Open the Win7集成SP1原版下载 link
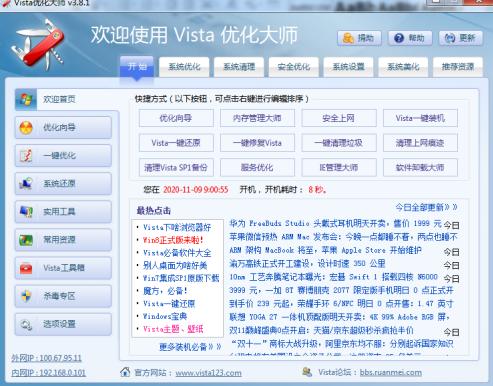The width and height of the screenshot is (493, 386). pos(181,278)
